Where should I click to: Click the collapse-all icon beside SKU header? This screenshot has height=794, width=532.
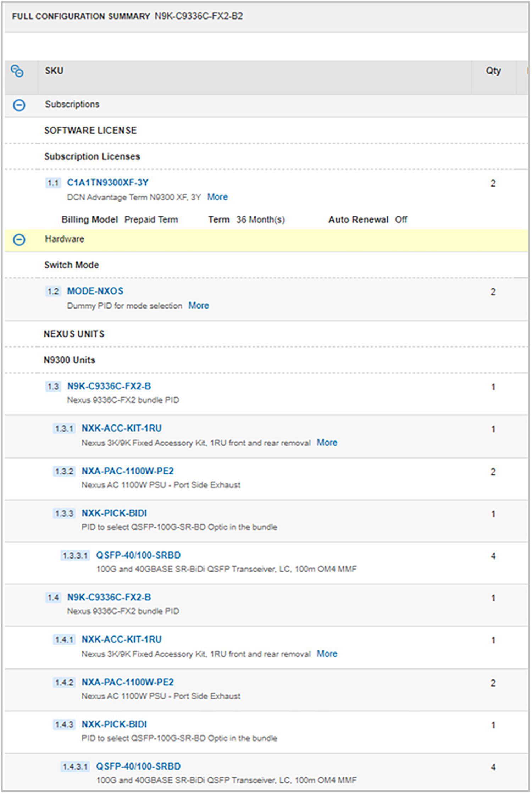(x=17, y=71)
